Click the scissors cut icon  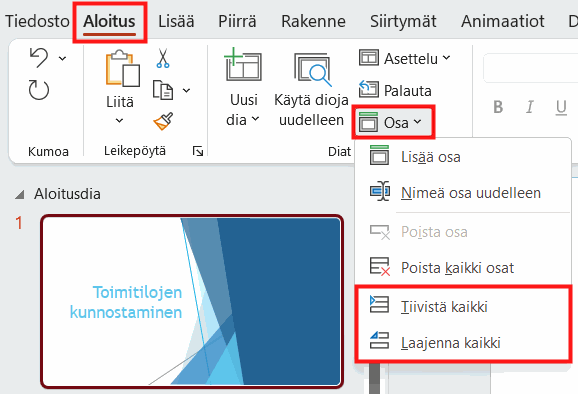pyautogui.click(x=163, y=58)
